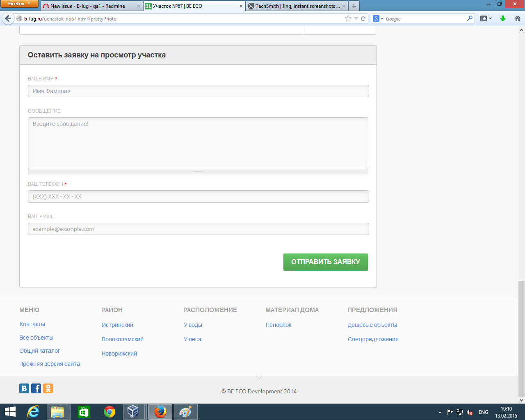525x420 pixels.
Task: Open the VK social network icon
Action: [24, 388]
